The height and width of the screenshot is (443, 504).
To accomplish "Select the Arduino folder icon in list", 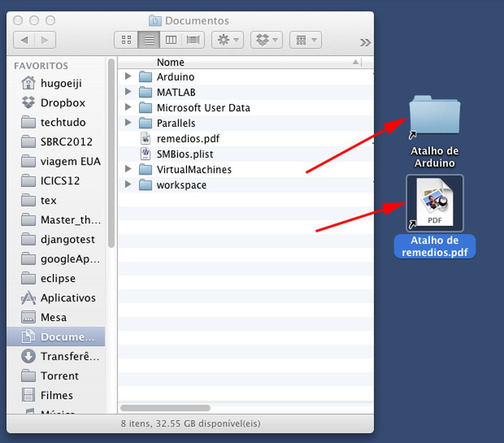I will click(145, 76).
